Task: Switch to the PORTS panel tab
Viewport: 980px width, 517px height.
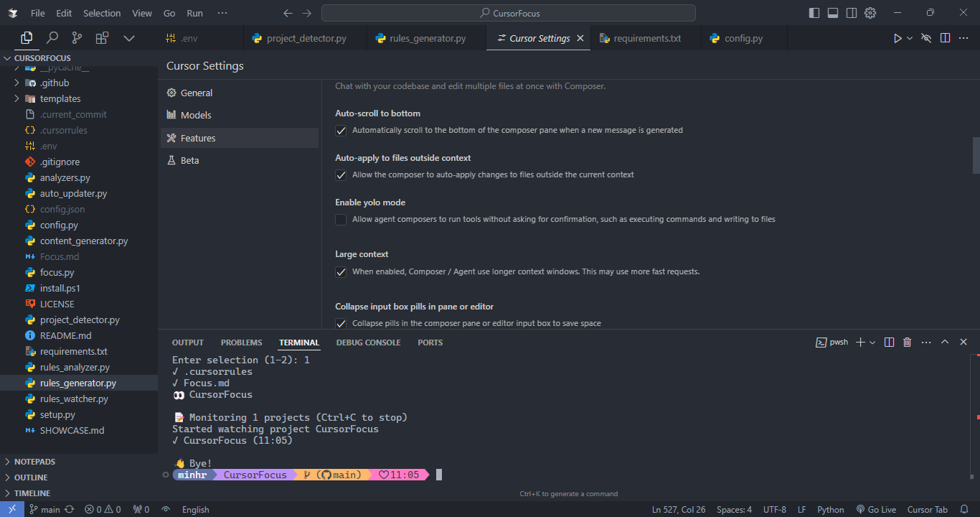Action: tap(430, 343)
